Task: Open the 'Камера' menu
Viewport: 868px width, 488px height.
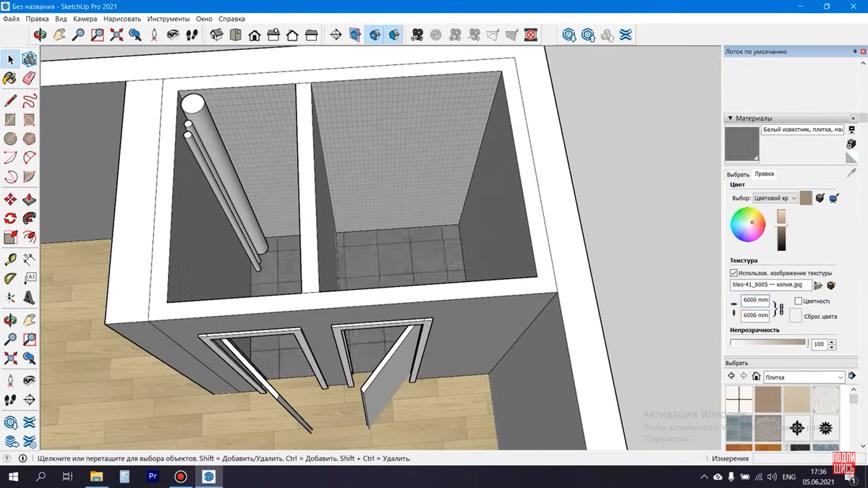Action: [x=85, y=19]
